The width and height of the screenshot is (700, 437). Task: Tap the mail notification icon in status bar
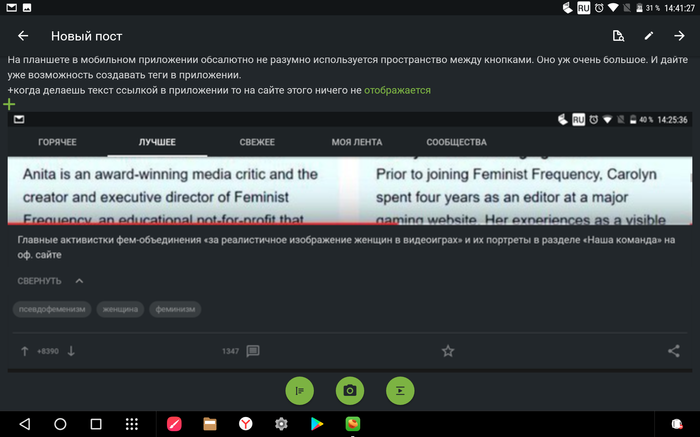[12, 8]
